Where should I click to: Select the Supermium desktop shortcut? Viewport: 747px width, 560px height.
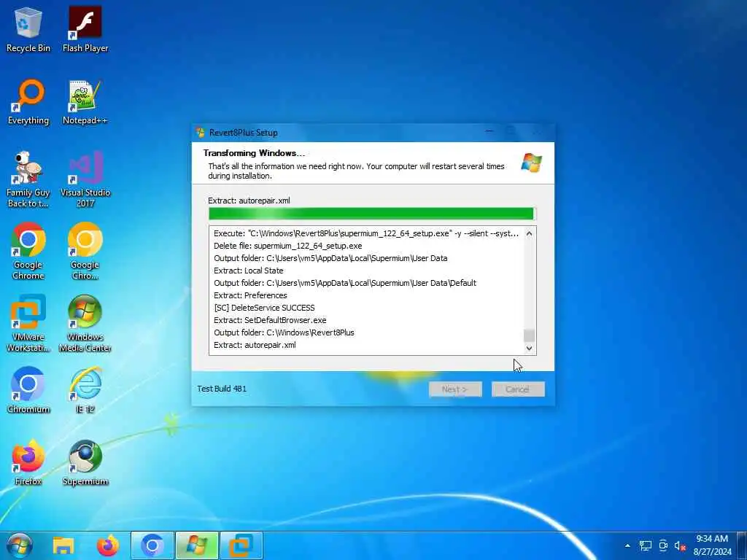[85, 463]
